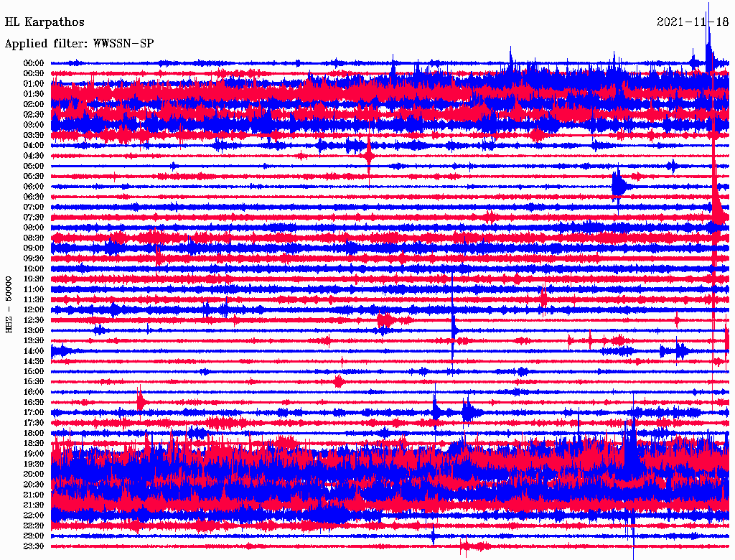Image resolution: width=735 pixels, height=560 pixels.
Task: Select the 15:30 time label
Action: click(34, 382)
